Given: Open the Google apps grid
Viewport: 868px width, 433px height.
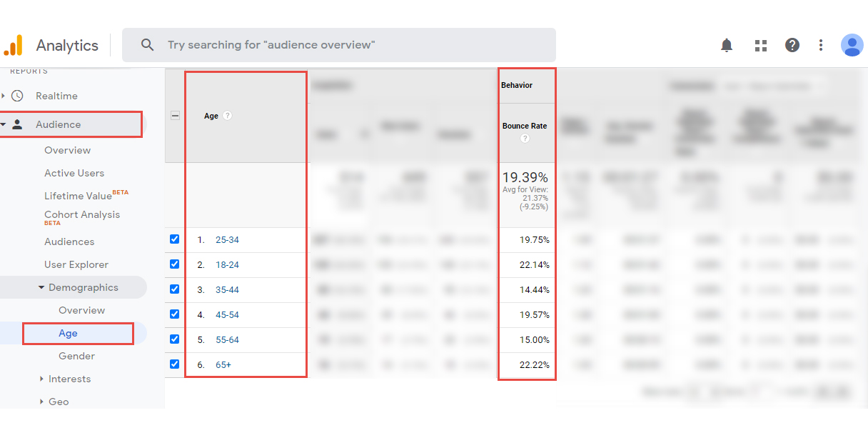Looking at the screenshot, I should point(761,45).
